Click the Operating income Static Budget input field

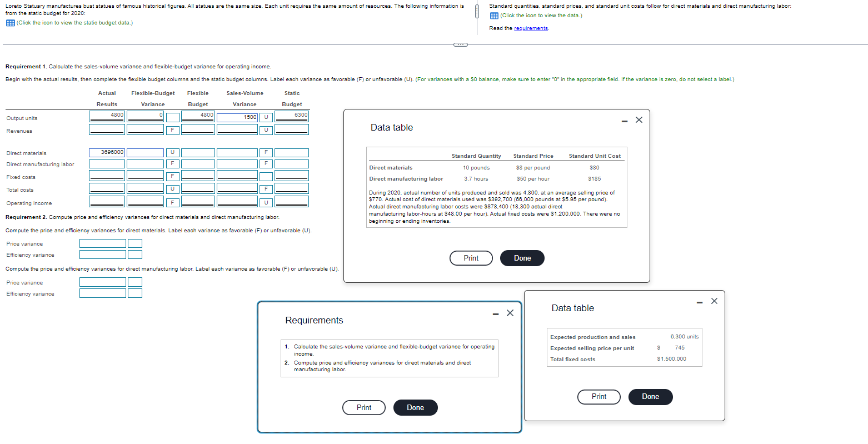click(x=292, y=201)
